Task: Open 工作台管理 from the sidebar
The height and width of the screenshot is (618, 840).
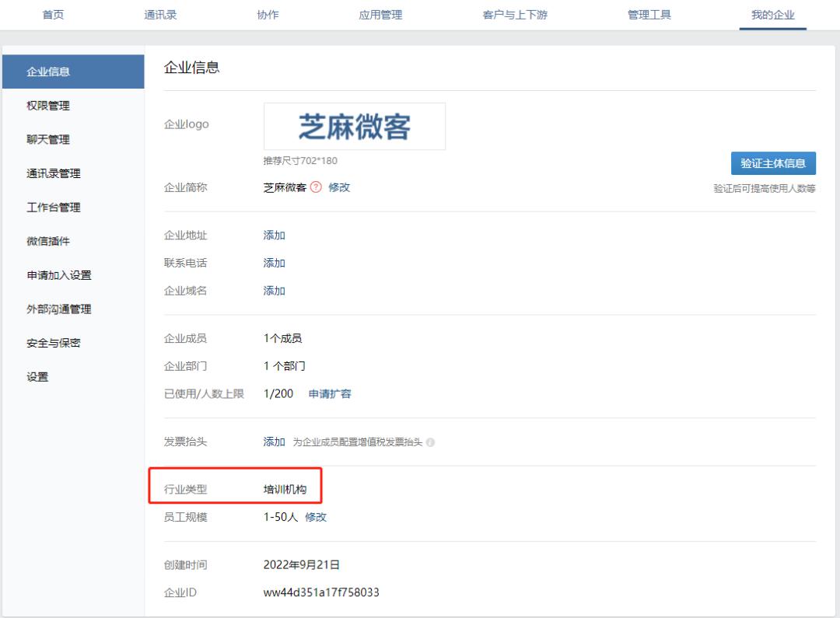Action: click(x=55, y=208)
